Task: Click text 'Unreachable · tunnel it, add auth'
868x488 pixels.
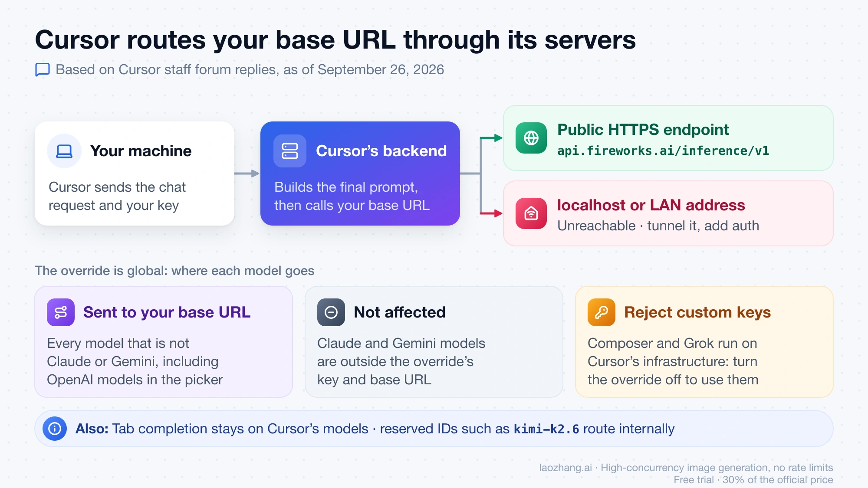Action: coord(658,226)
